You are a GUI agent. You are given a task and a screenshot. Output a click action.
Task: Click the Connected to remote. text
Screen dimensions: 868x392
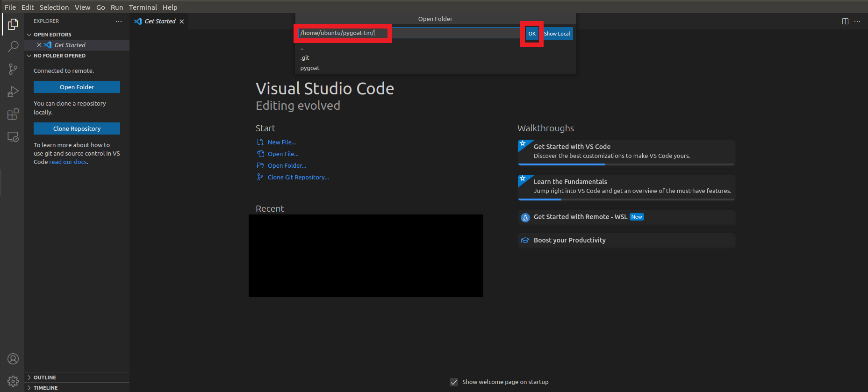click(64, 71)
